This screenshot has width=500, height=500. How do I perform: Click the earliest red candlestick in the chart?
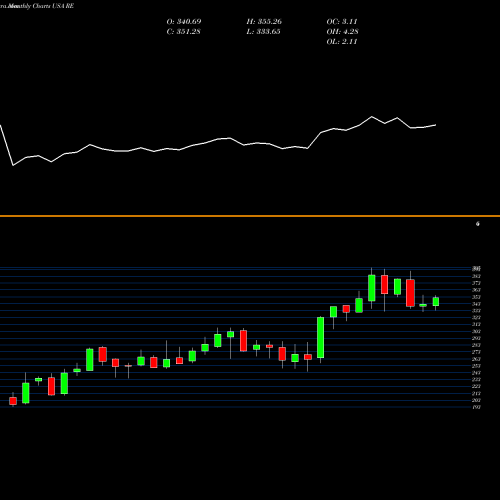pos(13,401)
